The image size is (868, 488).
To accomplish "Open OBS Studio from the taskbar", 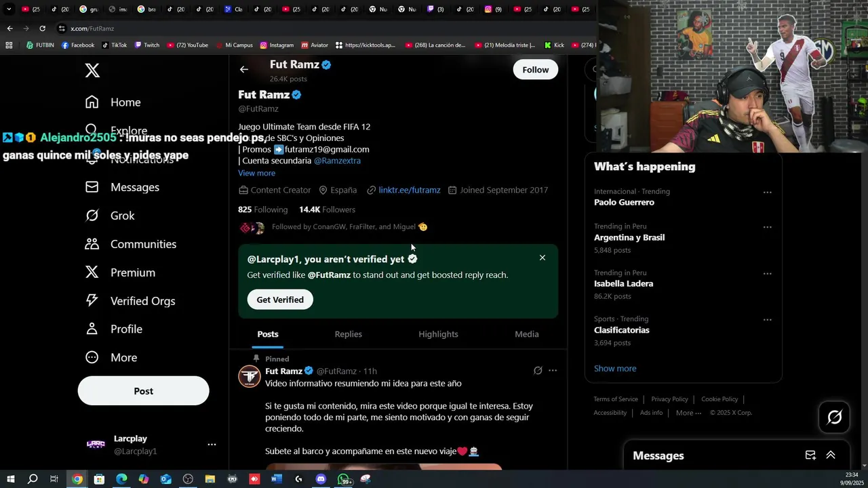I will click(188, 479).
